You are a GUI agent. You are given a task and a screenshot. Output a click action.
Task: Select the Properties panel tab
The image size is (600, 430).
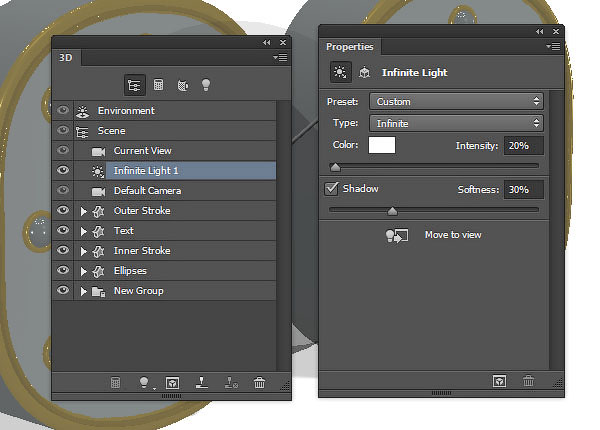point(350,47)
